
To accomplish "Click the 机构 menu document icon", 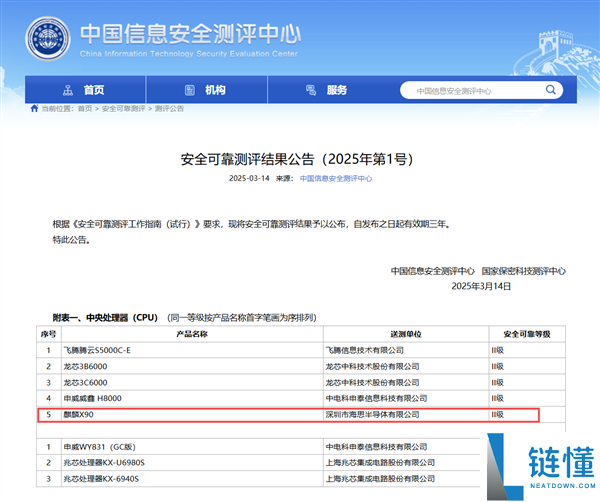I will click(x=190, y=90).
